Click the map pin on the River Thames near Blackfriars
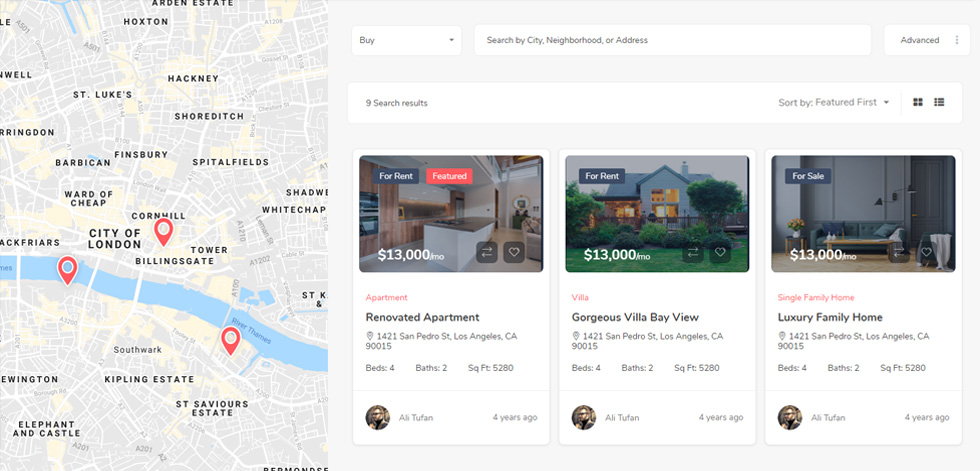 (68, 270)
